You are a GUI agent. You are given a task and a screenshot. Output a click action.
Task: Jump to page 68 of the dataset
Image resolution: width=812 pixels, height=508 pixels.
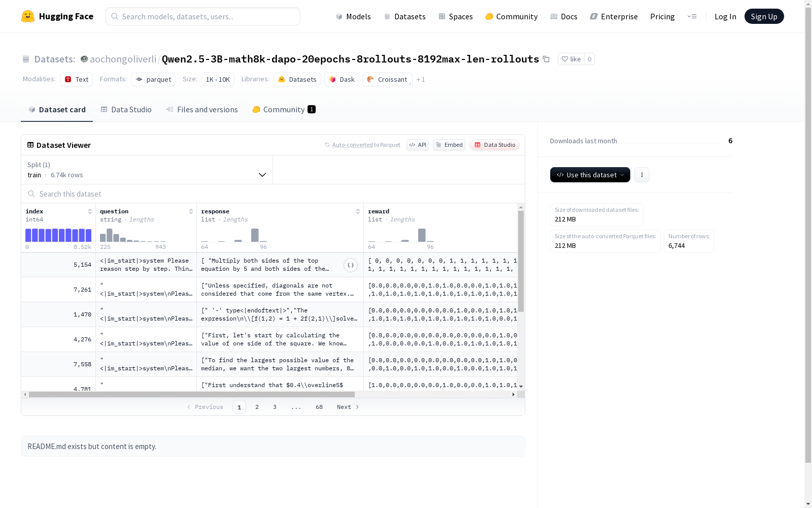[x=319, y=407]
